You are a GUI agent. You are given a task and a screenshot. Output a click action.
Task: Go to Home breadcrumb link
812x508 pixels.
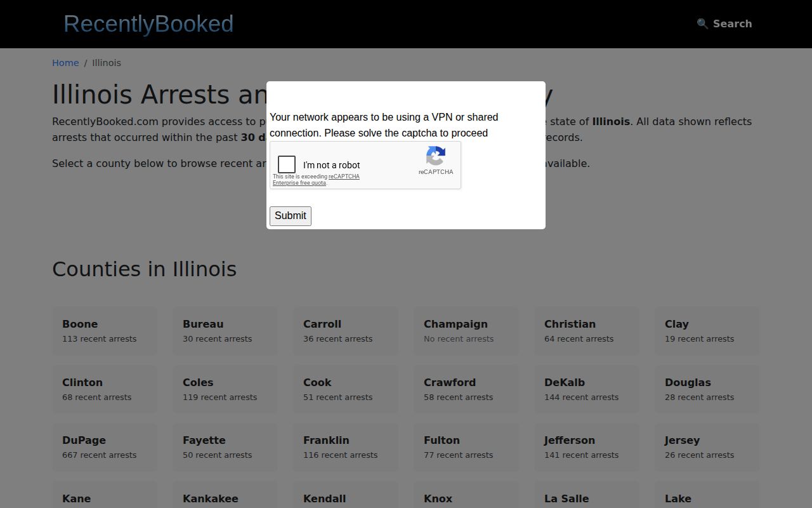tap(65, 63)
